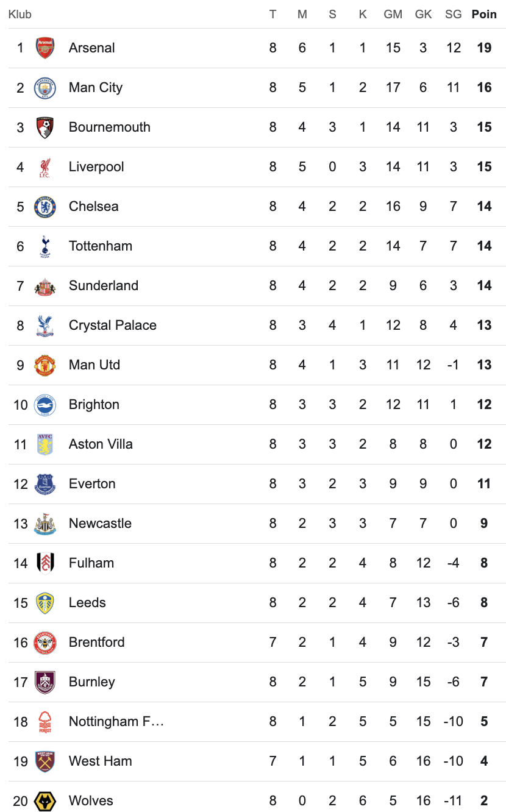Click the Man Utd crest icon
This screenshot has width=506, height=812.
tap(45, 365)
